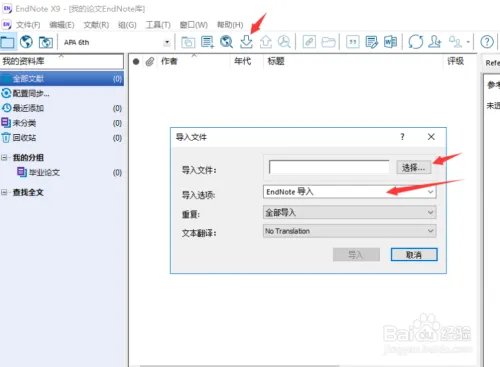Open the 工具(T) menu
This screenshot has width=500, height=367.
tap(158, 25)
